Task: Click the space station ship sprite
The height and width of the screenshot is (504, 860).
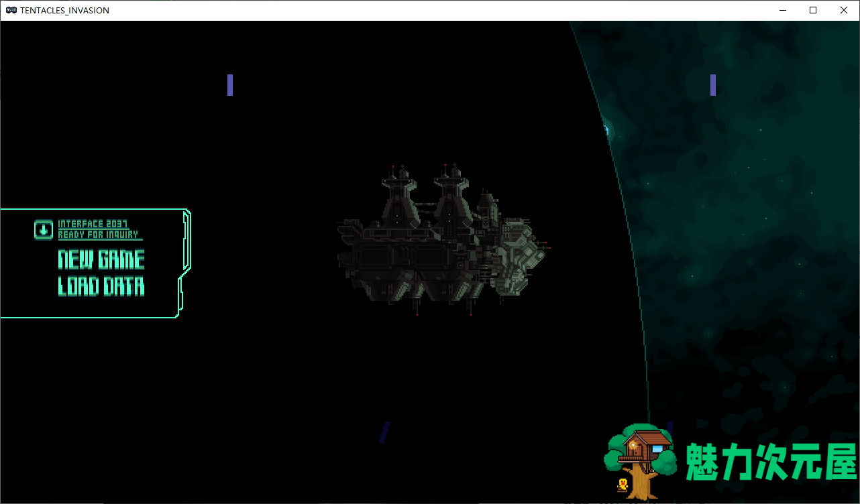Action: 443,240
